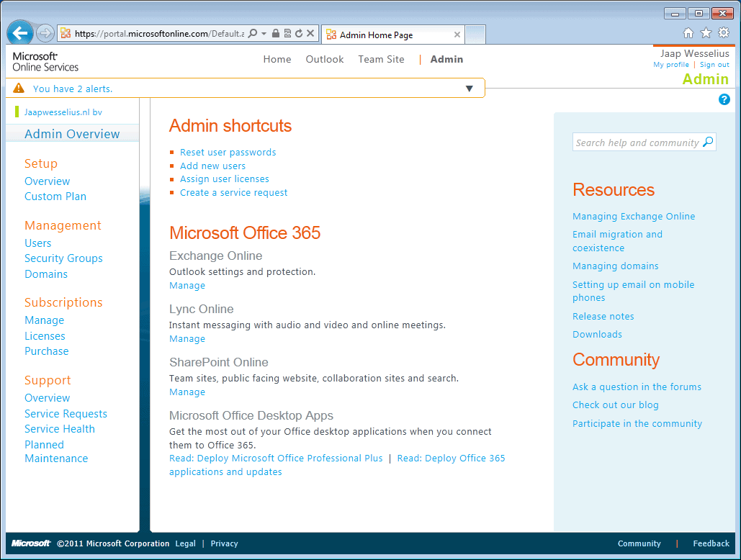Click the Reset user passwords shortcut
Viewport: 741px width, 560px height.
[228, 153]
